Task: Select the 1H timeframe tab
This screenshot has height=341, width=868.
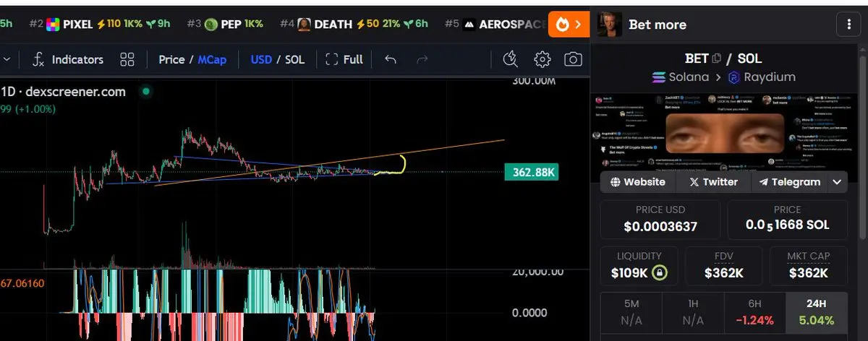Action: 693,311
